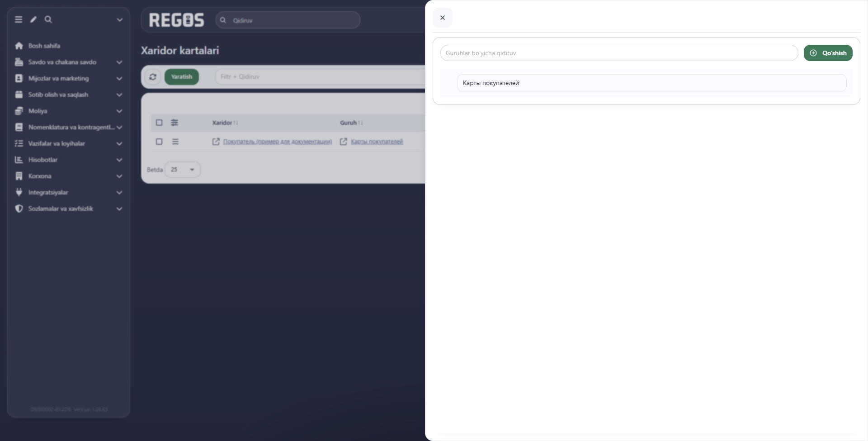Select the Карты покупателей group entry

coord(651,83)
